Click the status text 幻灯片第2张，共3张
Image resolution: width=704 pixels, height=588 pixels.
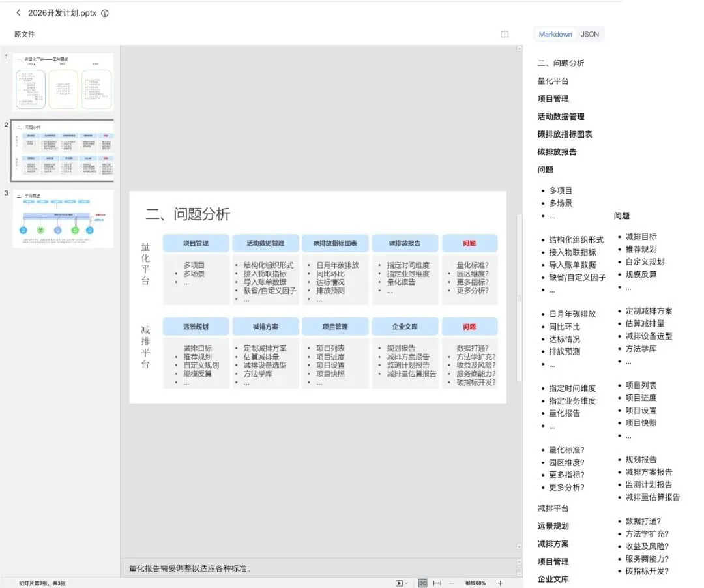tap(42, 583)
